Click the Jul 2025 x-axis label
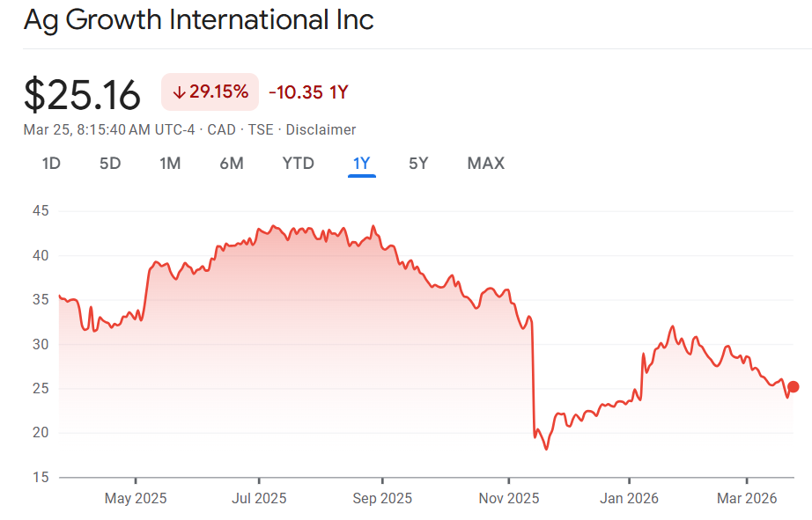 coord(259,498)
